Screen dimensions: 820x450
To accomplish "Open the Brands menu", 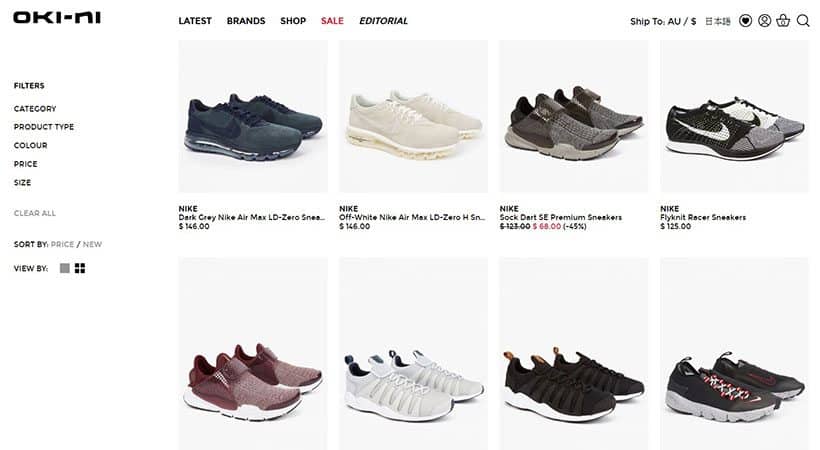I will (246, 21).
